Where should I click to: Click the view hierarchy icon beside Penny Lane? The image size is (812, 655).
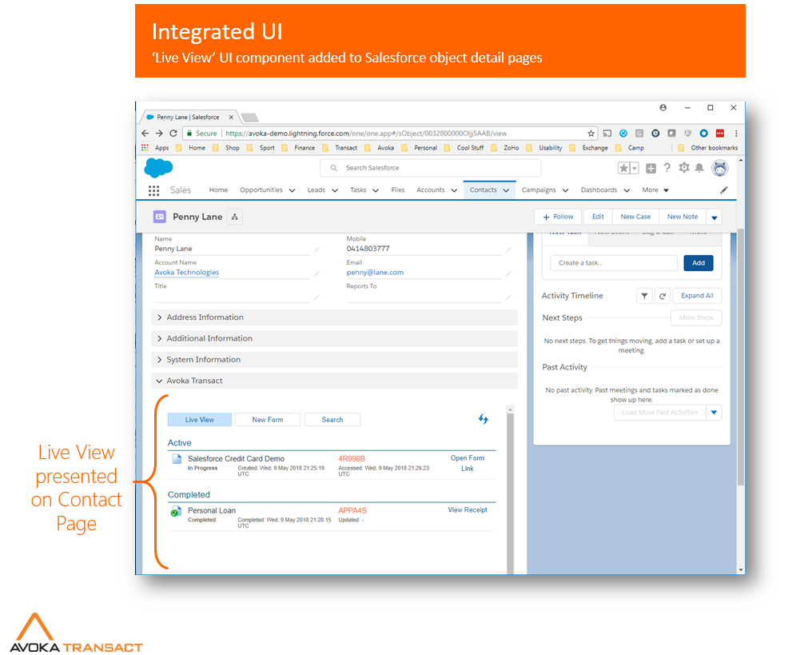click(x=234, y=217)
